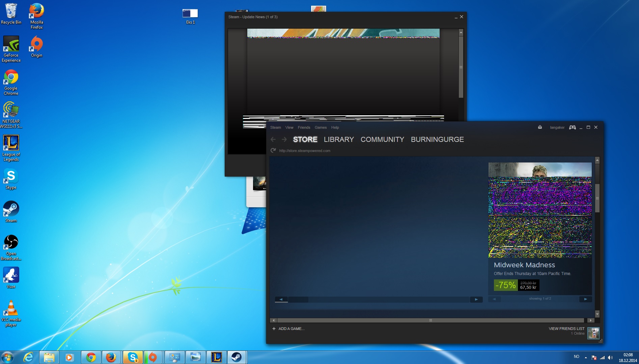Go to next Midweek Madness deal
The height and width of the screenshot is (364, 639).
coord(586,299)
